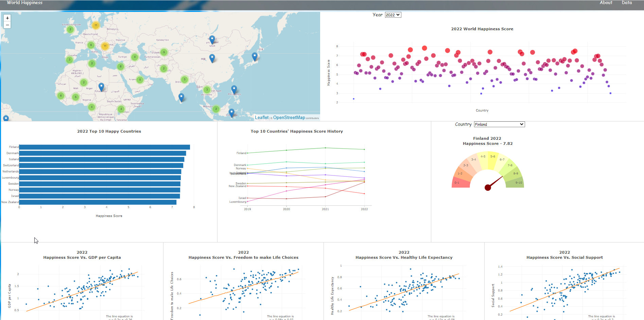The width and height of the screenshot is (644, 320).
Task: Zoom out on the map
Action: click(7, 25)
